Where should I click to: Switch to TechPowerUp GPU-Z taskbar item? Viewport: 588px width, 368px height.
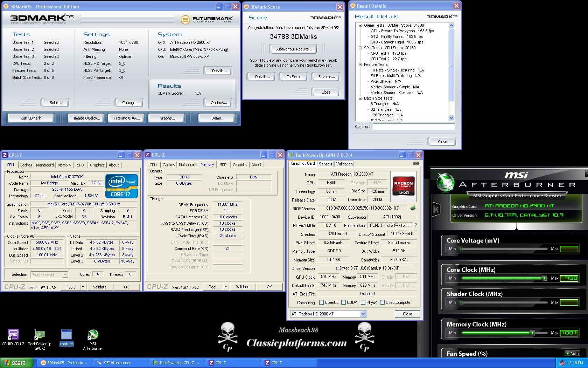point(177,363)
